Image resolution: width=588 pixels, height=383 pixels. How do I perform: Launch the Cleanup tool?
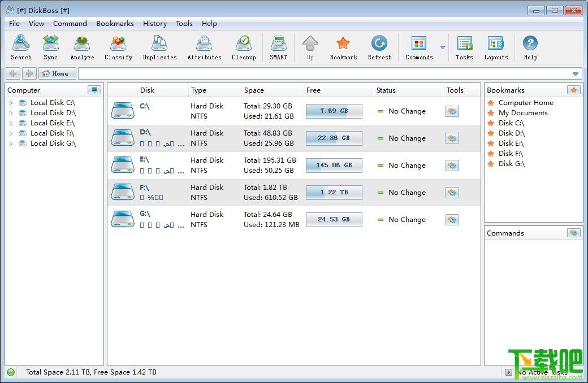(244, 47)
